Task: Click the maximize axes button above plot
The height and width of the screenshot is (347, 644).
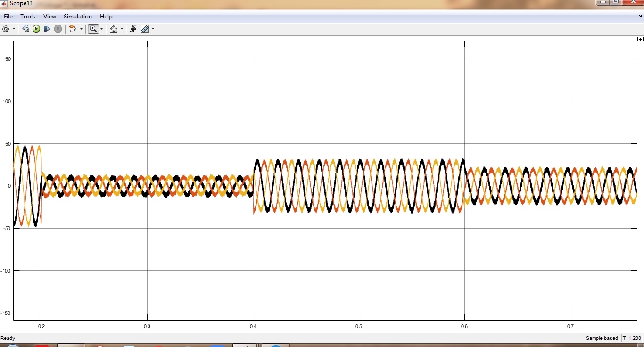Action: point(640,39)
